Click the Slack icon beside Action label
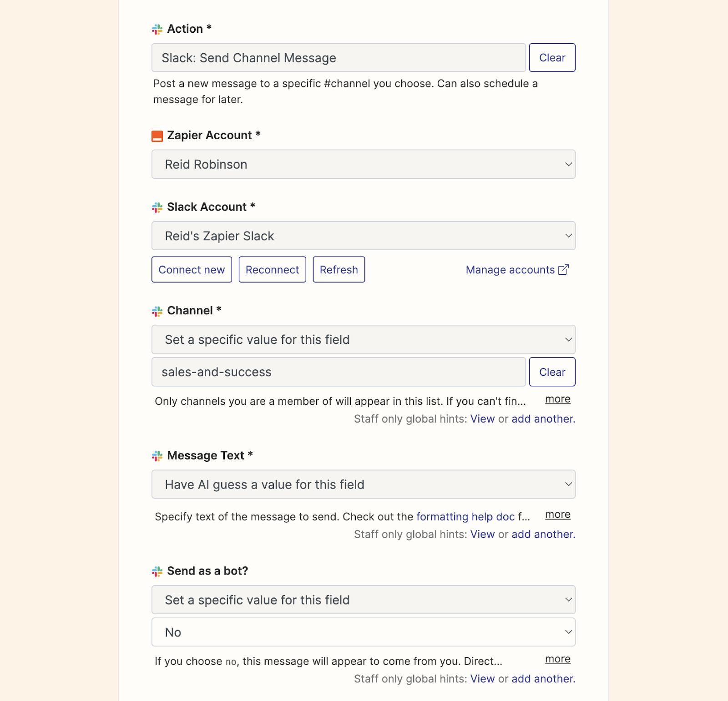 click(157, 30)
